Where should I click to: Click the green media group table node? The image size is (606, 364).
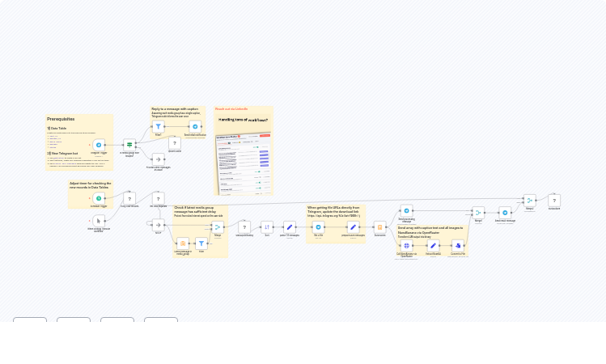(129, 144)
